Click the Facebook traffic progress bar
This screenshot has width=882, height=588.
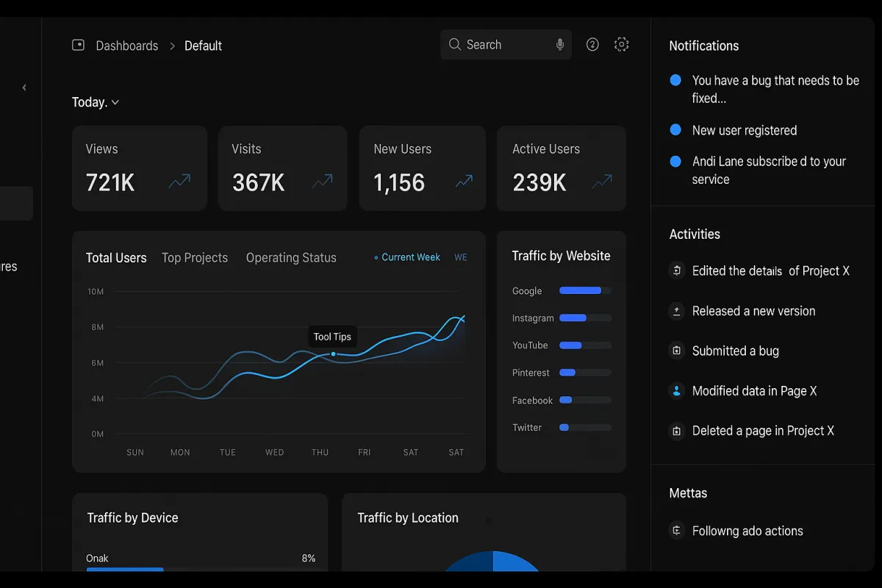tap(585, 400)
